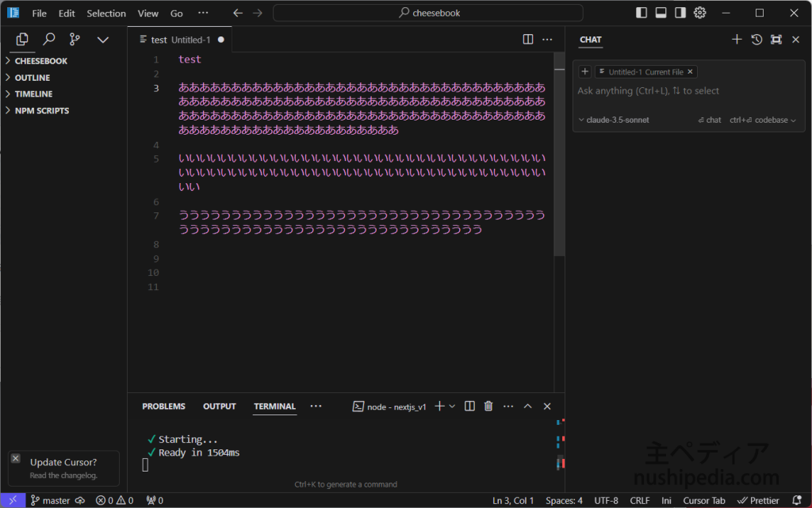Click the Prettier status bar button
812x508 pixels.
[x=758, y=501]
